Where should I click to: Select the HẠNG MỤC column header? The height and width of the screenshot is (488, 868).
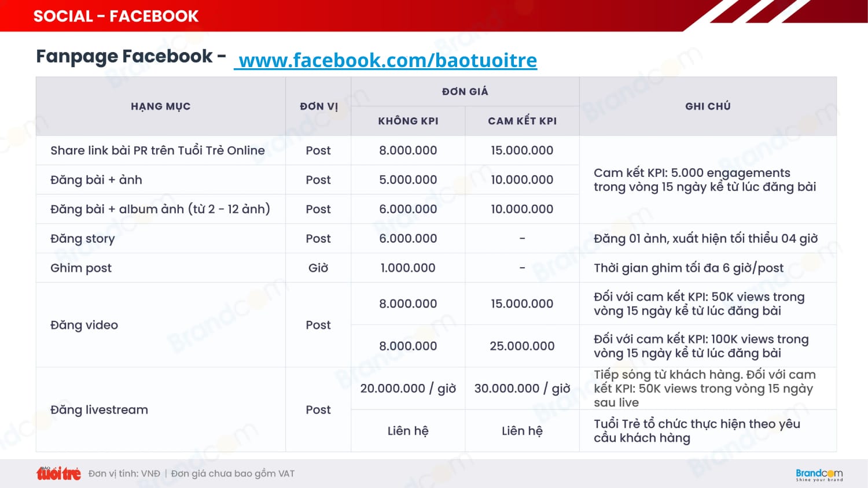160,106
